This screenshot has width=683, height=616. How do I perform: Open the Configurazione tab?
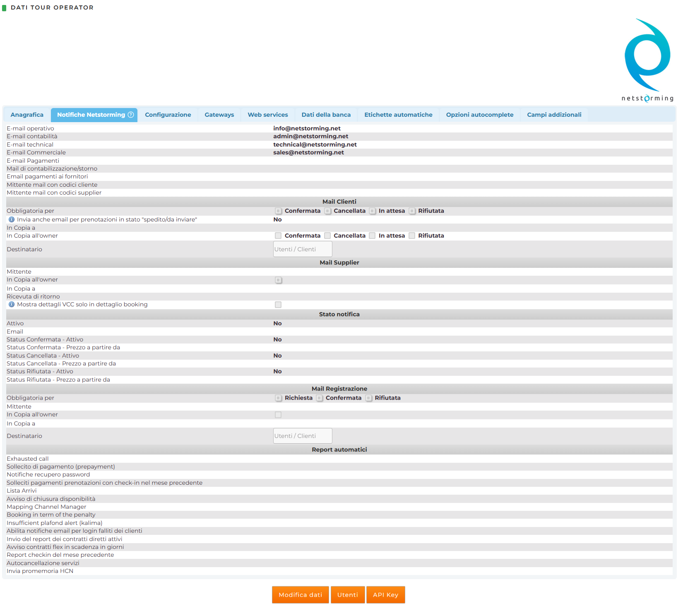[x=168, y=115]
